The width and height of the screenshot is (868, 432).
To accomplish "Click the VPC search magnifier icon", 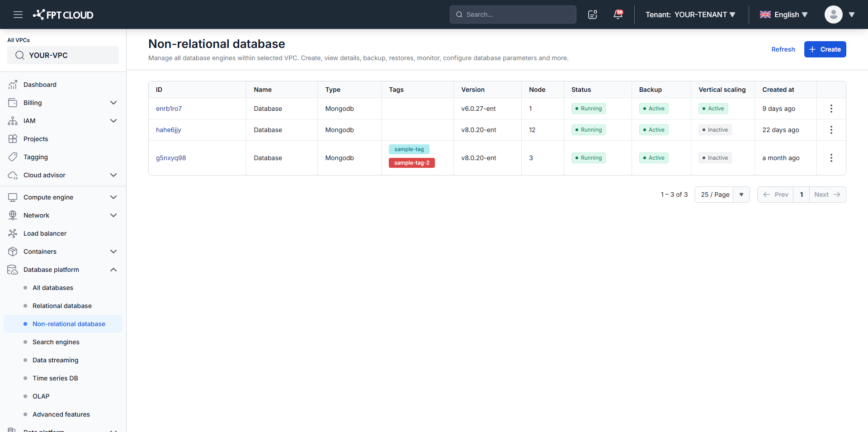I will (20, 55).
